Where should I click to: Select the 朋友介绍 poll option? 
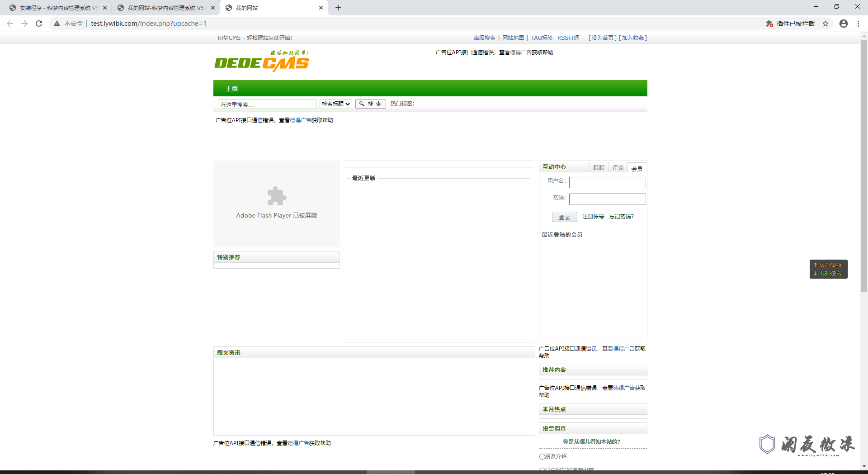tap(542, 456)
